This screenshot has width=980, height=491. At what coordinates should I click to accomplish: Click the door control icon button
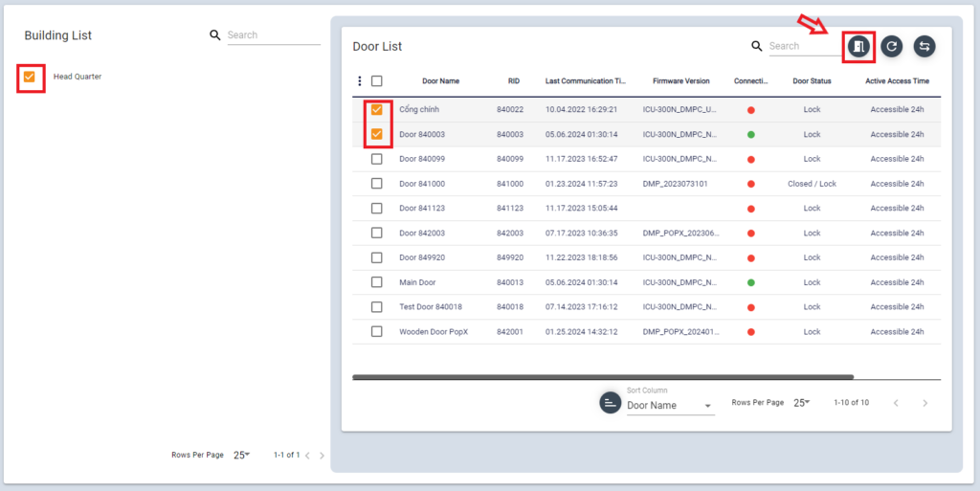859,46
